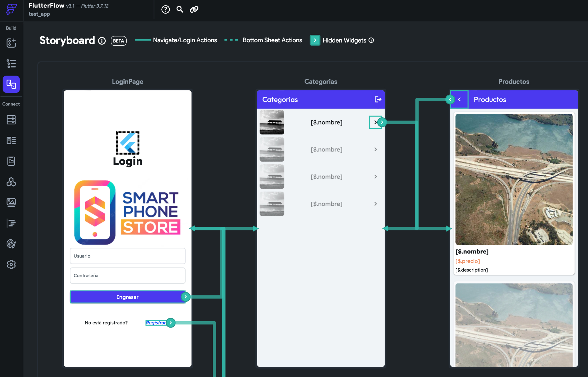Click the green action circle beside Registrar

(171, 323)
